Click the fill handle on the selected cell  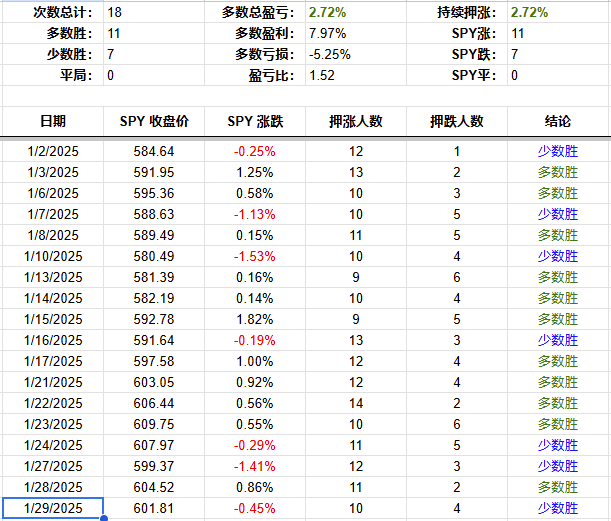(x=104, y=518)
